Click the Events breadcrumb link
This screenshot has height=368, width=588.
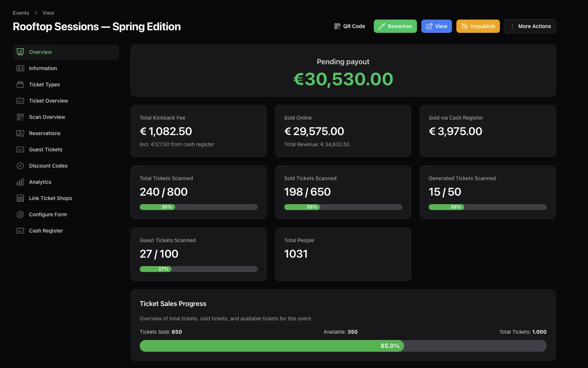21,13
